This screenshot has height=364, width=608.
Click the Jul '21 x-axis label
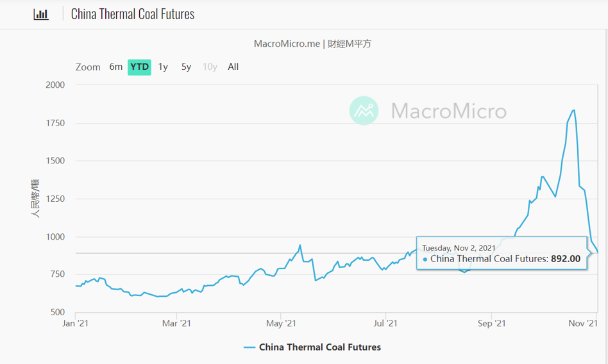(x=385, y=324)
